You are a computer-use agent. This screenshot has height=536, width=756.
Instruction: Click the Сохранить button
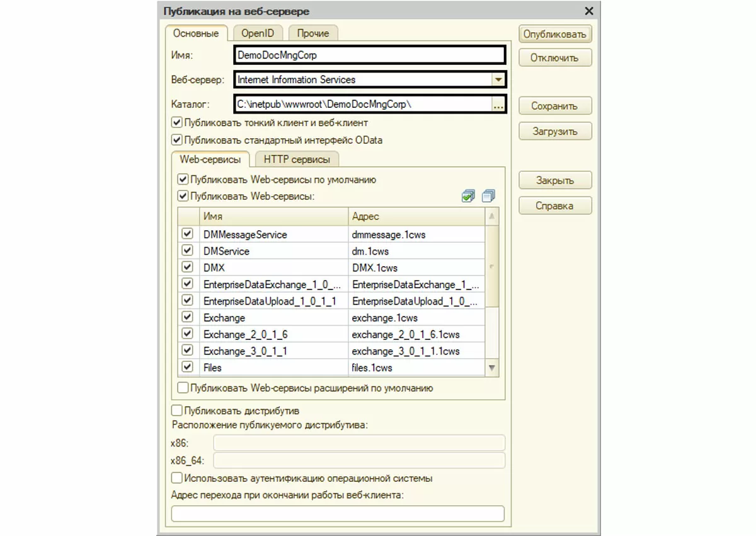[x=555, y=106]
